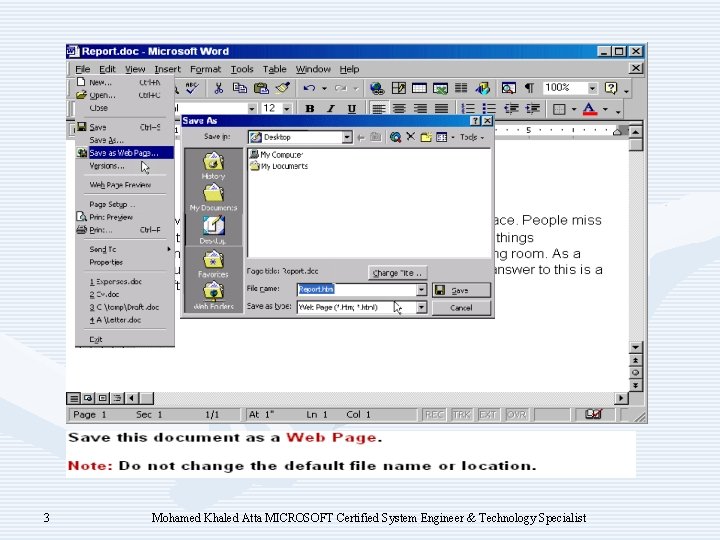
Task: Click the vertical scrollbar down arrow
Action: [636, 347]
